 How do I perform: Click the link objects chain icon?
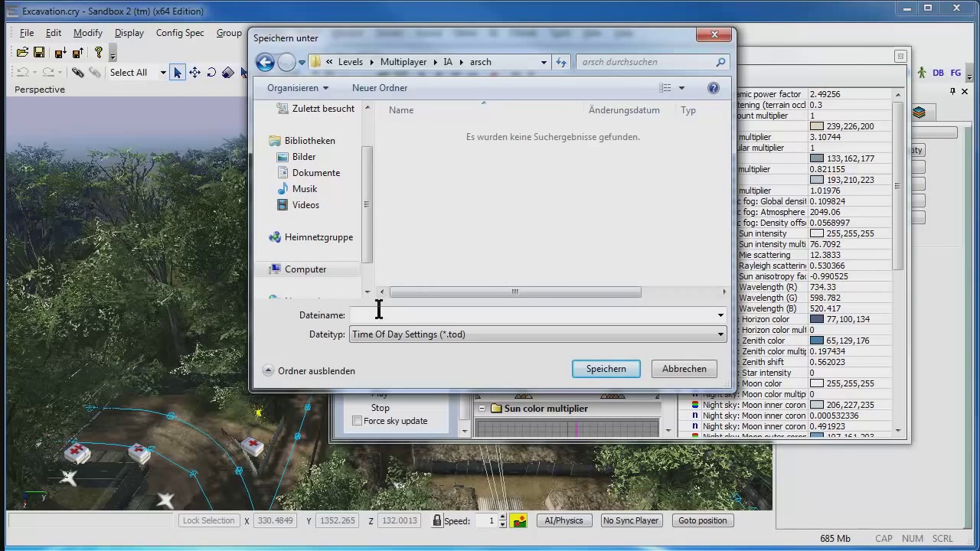point(78,73)
